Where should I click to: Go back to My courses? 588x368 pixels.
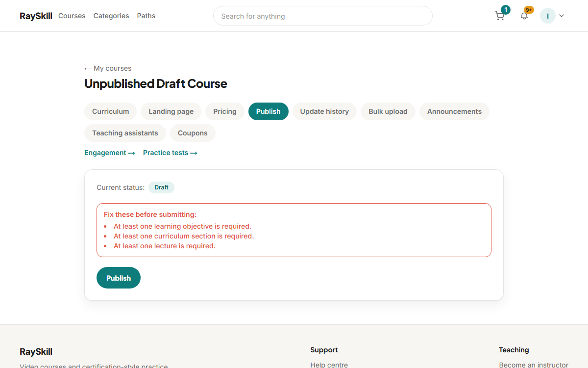(x=108, y=68)
